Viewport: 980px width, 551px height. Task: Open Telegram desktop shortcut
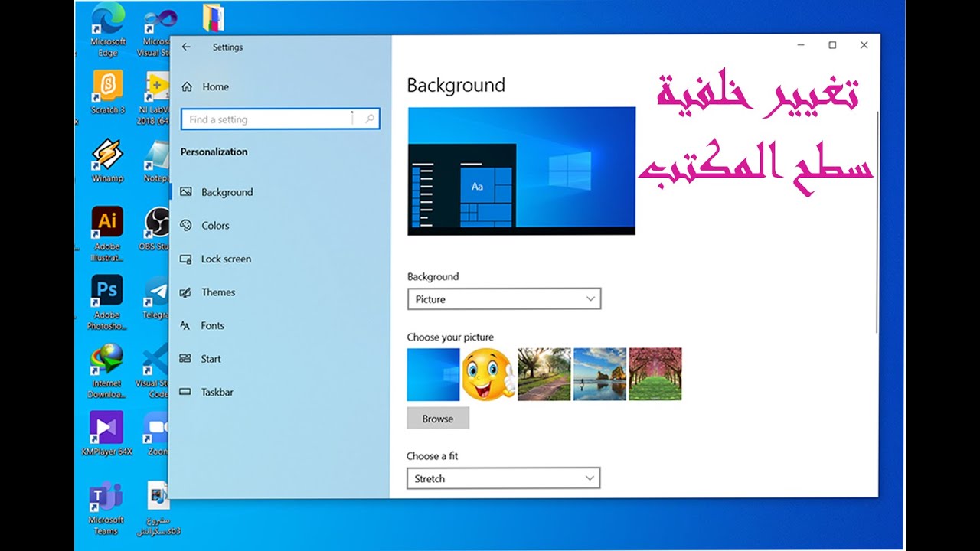coord(156,297)
